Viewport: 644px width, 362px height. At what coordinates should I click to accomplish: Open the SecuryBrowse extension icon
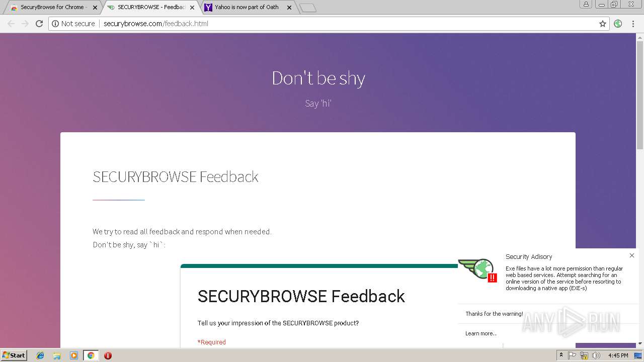click(x=618, y=24)
